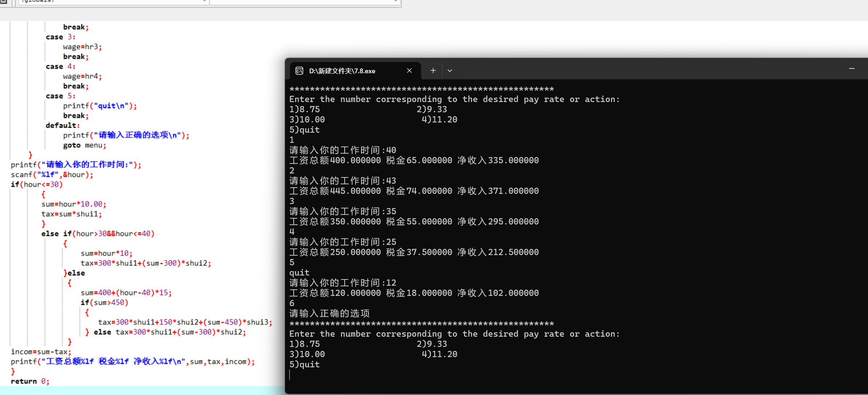Image resolution: width=868 pixels, height=395 pixels.
Task: Click the terminal tab's console icon
Action: (x=299, y=71)
